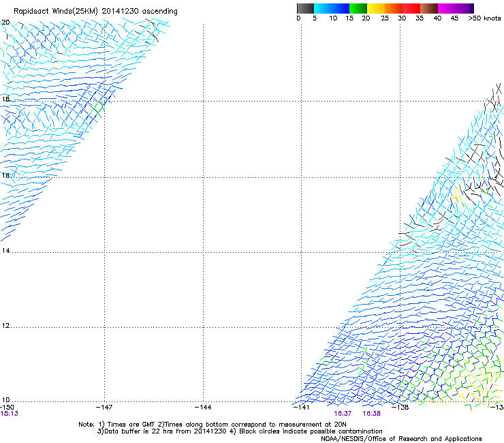Click the "14" latitude axis label

[5, 251]
